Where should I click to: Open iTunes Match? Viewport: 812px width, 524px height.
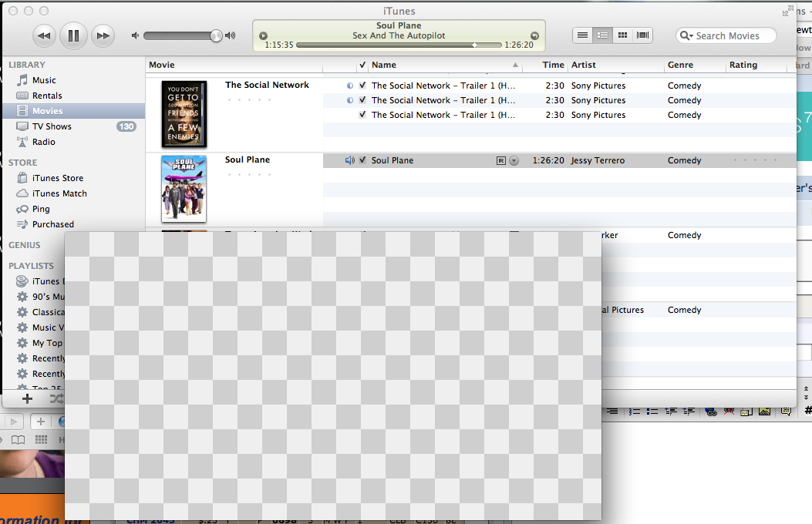click(x=59, y=193)
